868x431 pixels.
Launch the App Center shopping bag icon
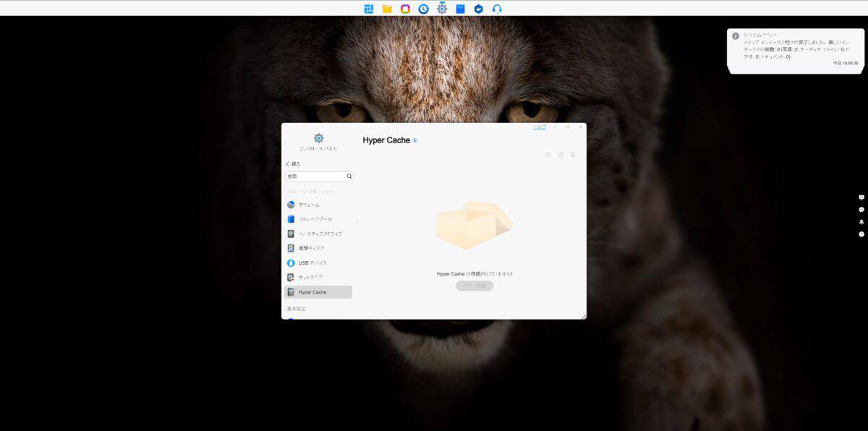click(460, 9)
